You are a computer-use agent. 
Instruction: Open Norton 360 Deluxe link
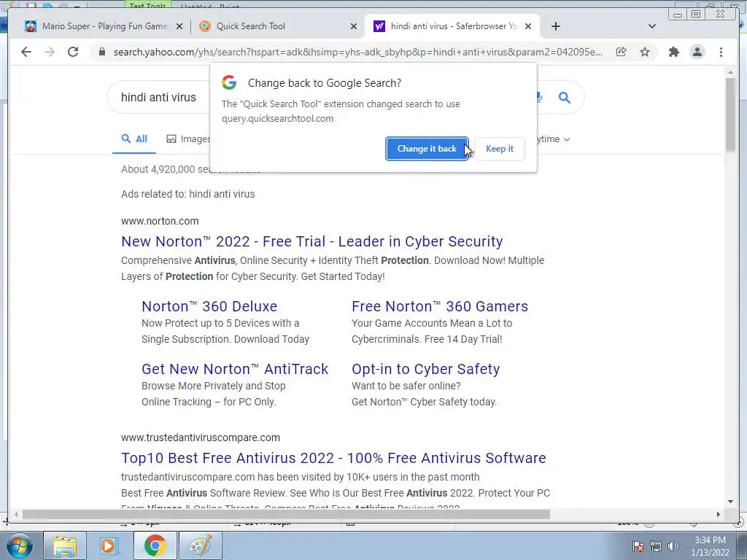pyautogui.click(x=209, y=306)
